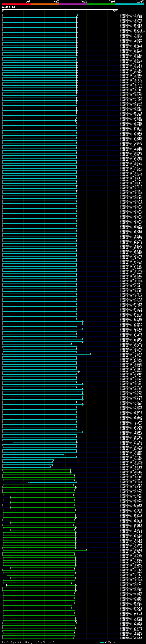Click the query label AV629116
146x644 pixels.
click(x=8, y=7)
